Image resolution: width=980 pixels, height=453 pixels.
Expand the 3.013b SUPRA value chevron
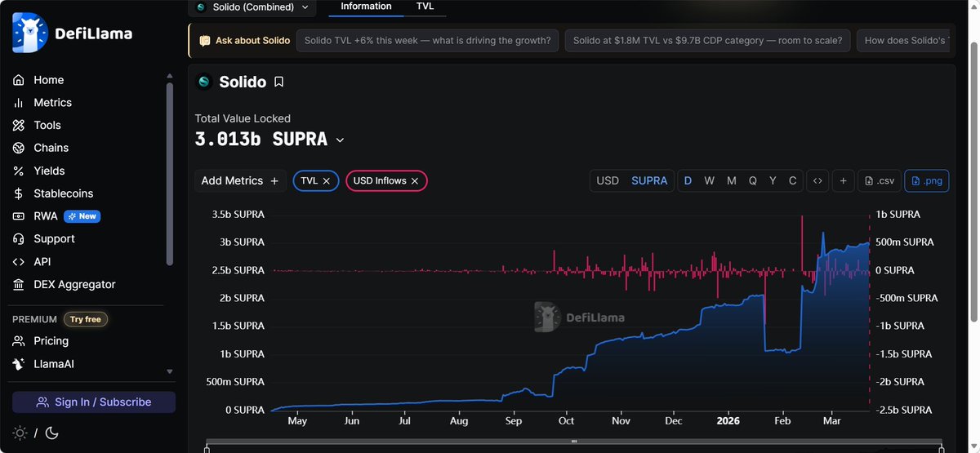pos(340,140)
